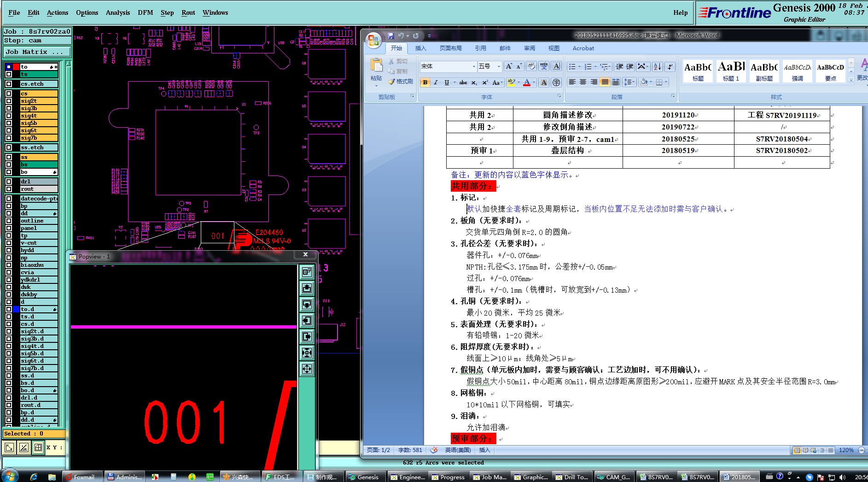Toggle the sig5b layer checkbox
The height and width of the screenshot is (482, 868).
[9, 123]
